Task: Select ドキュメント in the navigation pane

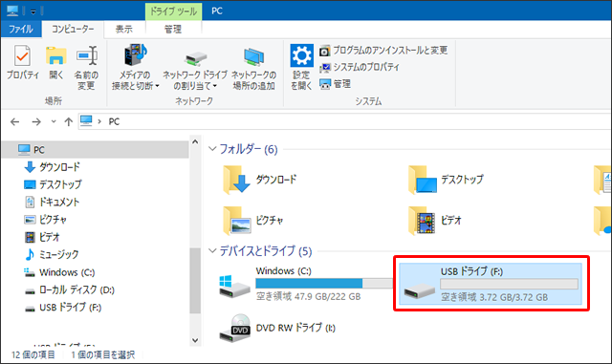Action: [x=52, y=202]
